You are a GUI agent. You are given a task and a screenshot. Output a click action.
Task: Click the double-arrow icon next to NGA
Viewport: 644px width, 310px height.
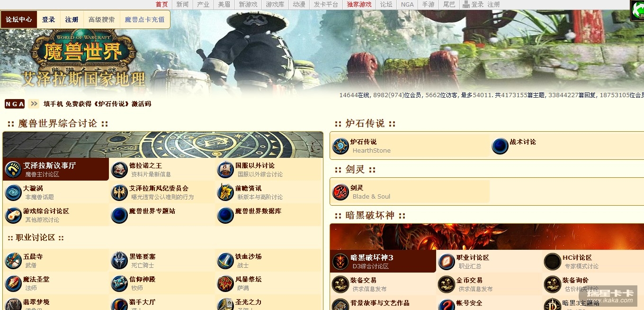point(34,104)
